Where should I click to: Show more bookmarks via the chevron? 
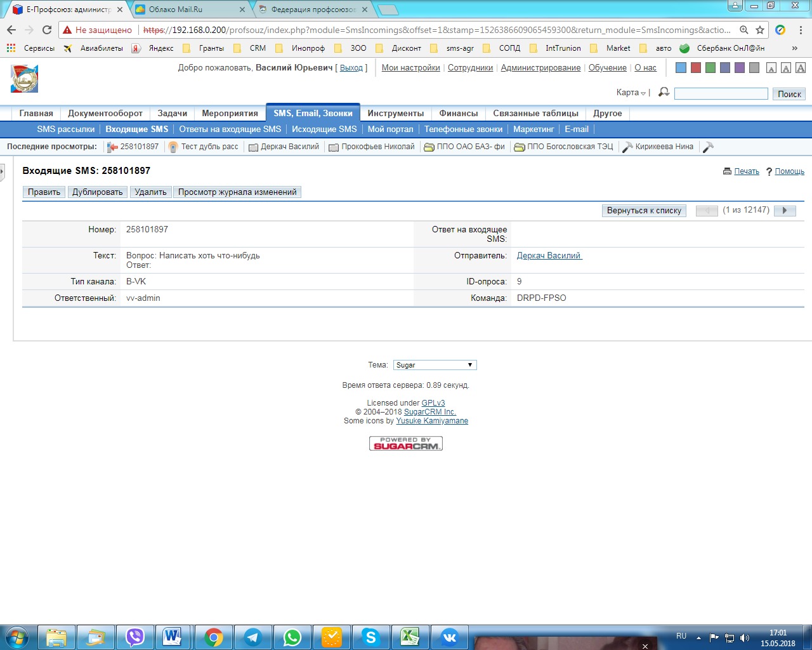point(794,48)
